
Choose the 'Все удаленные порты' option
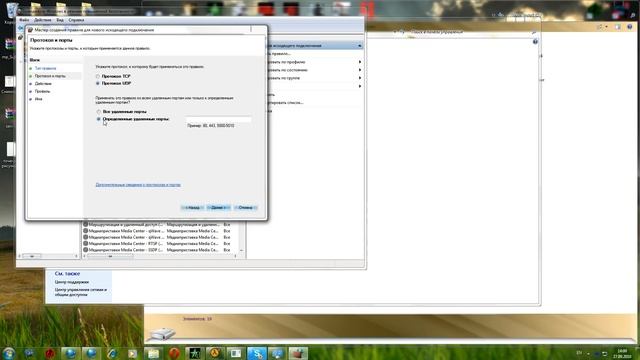click(99, 111)
